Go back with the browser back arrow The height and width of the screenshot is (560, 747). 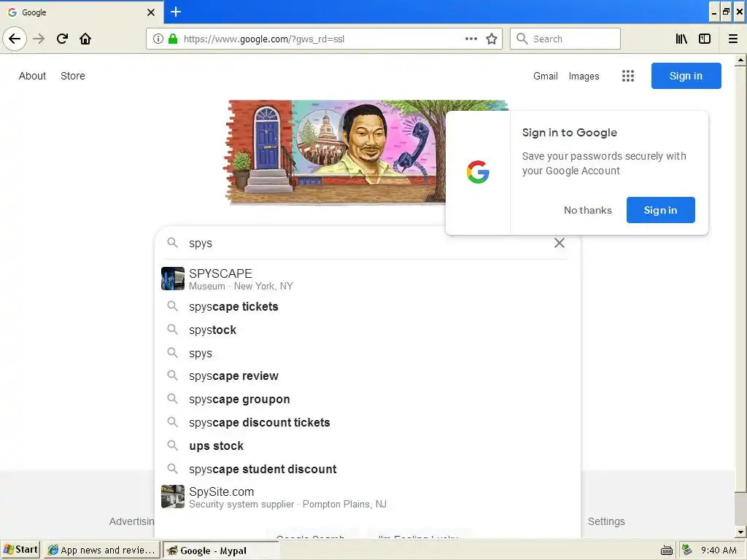click(x=15, y=39)
